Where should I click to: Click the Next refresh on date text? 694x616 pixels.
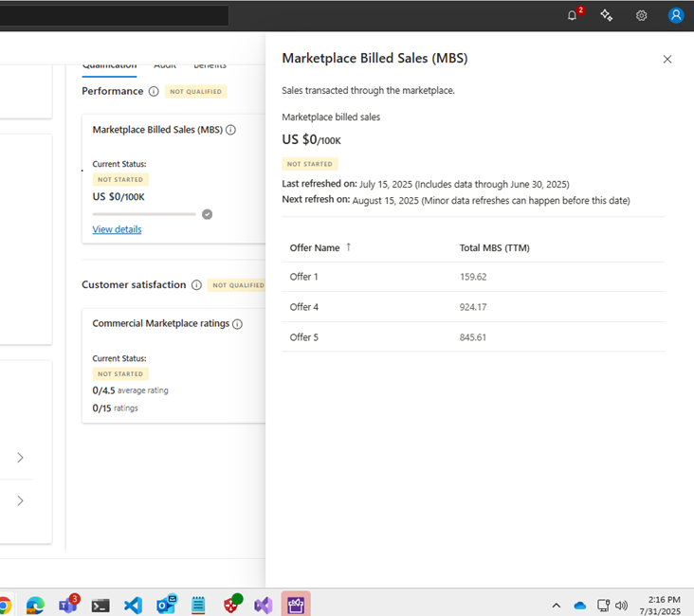[491, 201]
